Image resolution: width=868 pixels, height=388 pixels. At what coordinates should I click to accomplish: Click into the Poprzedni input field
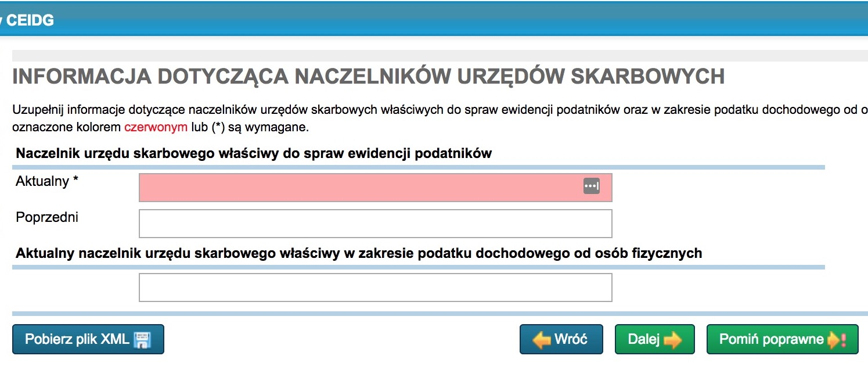point(375,224)
